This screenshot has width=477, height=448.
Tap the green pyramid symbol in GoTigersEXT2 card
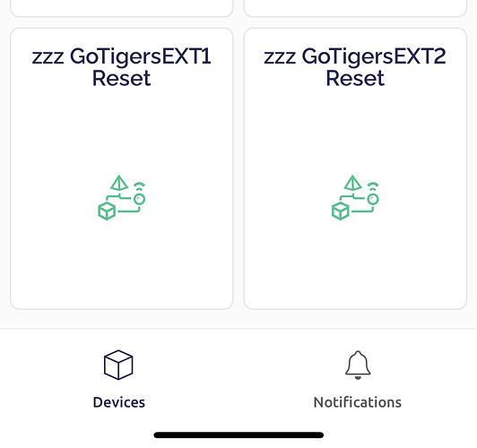[352, 183]
